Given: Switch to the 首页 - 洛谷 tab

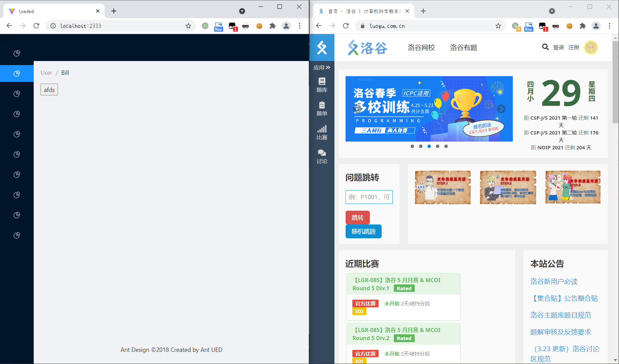Looking at the screenshot, I should pos(364,11).
